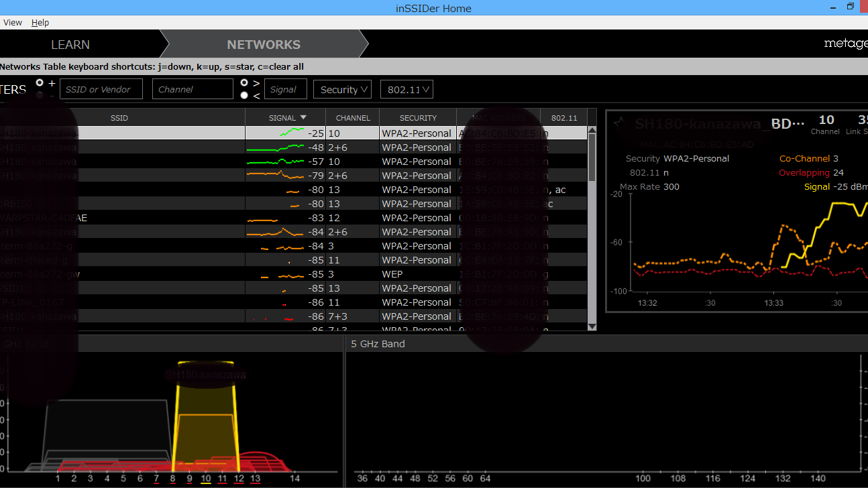
Task: Click channel 100 on the 5 GHz axis
Action: [x=643, y=479]
